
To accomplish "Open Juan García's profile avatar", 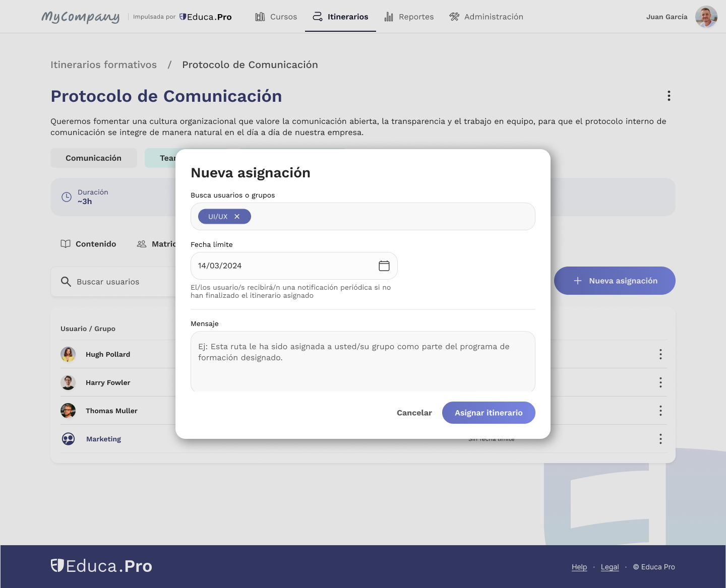I will [706, 17].
